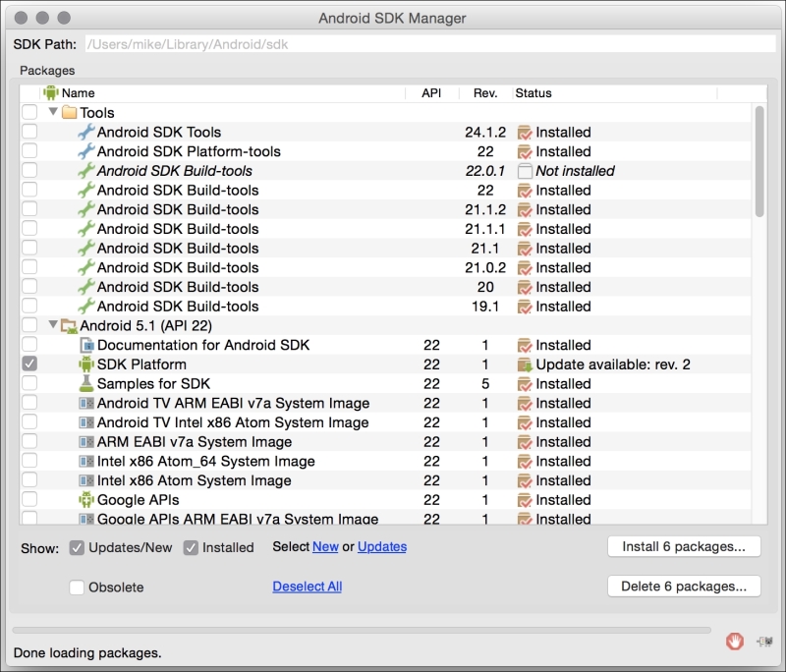Screen dimensions: 786x672
Task: Click the Updates selection link
Action: (x=382, y=546)
